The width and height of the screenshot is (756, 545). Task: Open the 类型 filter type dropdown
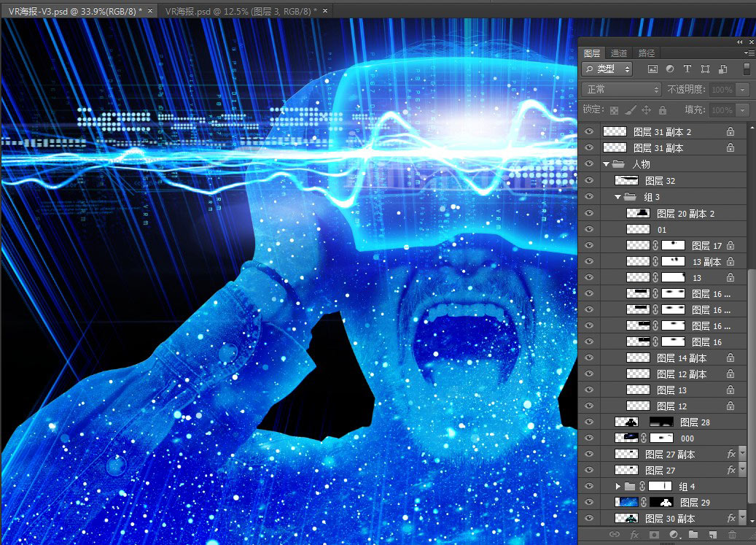coord(607,69)
